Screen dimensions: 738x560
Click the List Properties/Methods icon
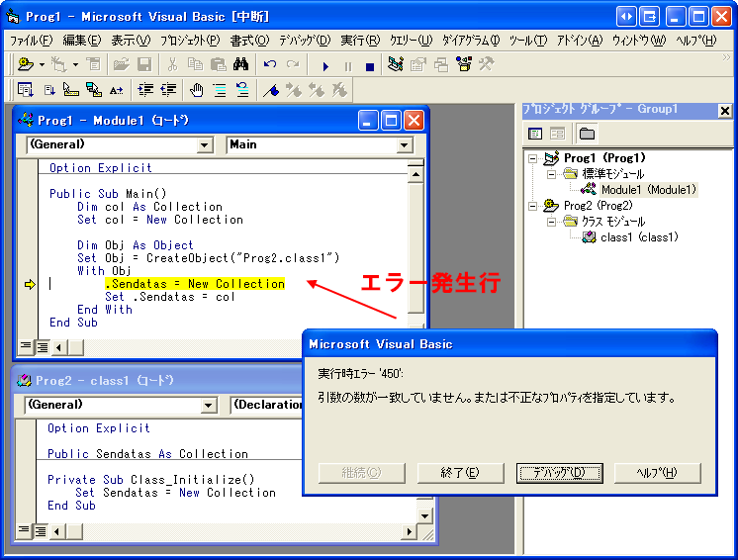25,89
